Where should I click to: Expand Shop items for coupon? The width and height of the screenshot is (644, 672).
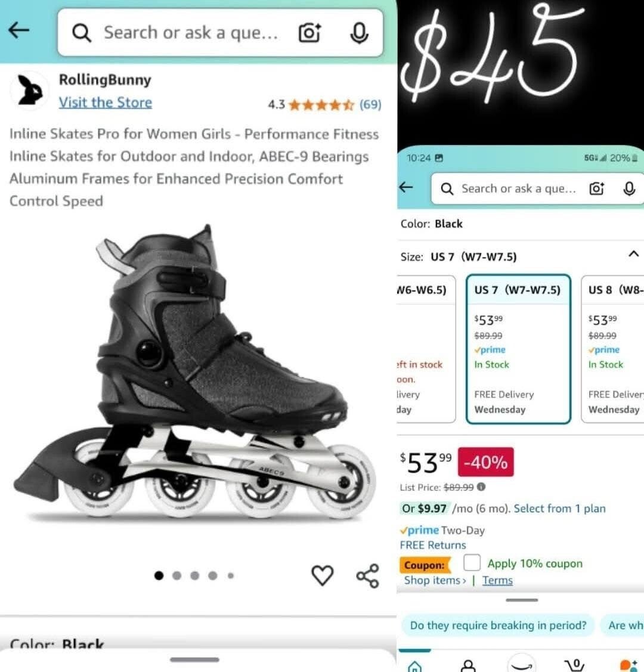[x=435, y=580]
